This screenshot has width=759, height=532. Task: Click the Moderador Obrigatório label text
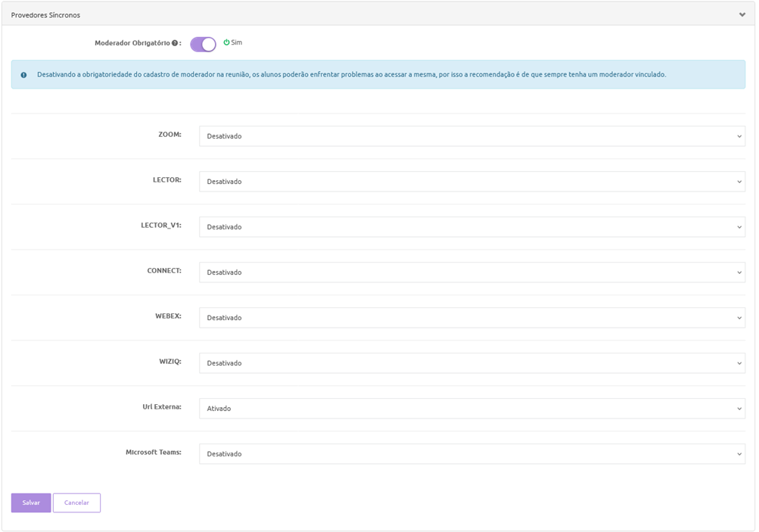click(x=132, y=44)
